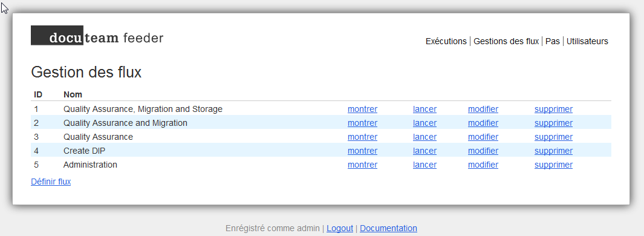The image size is (644, 236).
Task: Delete the Administration flow
Action: [553, 165]
